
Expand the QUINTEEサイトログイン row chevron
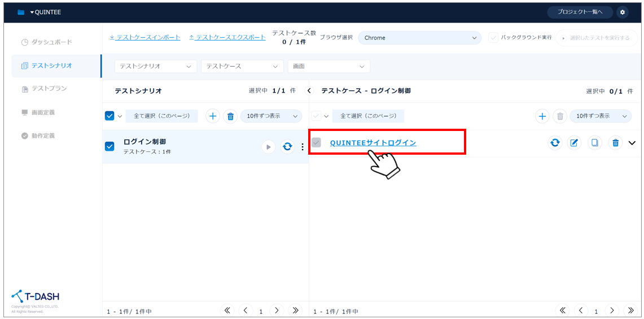[x=632, y=143]
